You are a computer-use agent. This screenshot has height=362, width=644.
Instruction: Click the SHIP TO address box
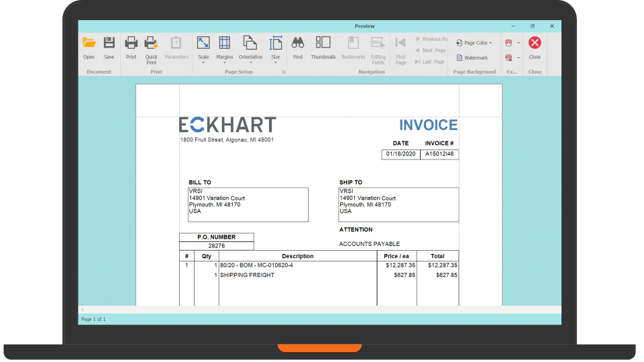398,205
